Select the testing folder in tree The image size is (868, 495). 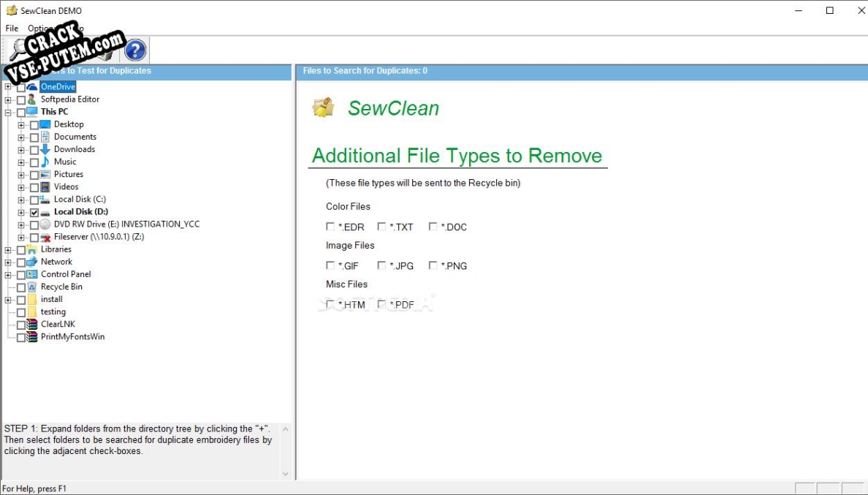(x=53, y=312)
